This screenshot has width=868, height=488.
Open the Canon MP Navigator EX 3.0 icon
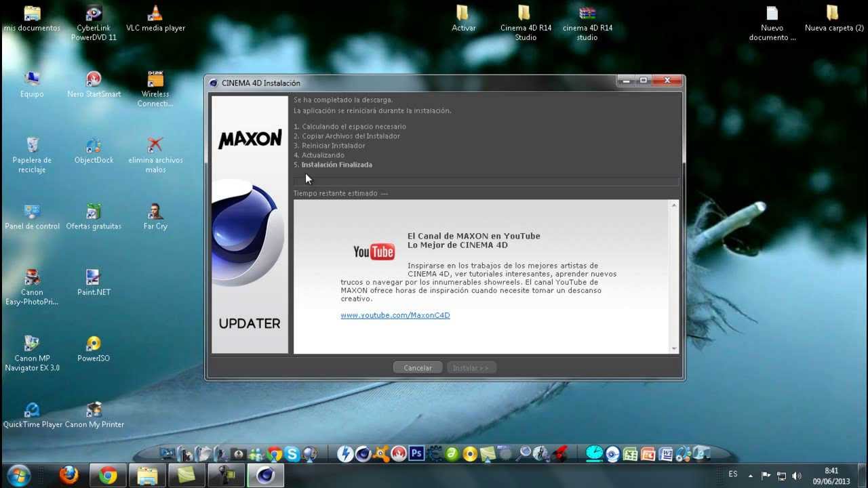[32, 352]
